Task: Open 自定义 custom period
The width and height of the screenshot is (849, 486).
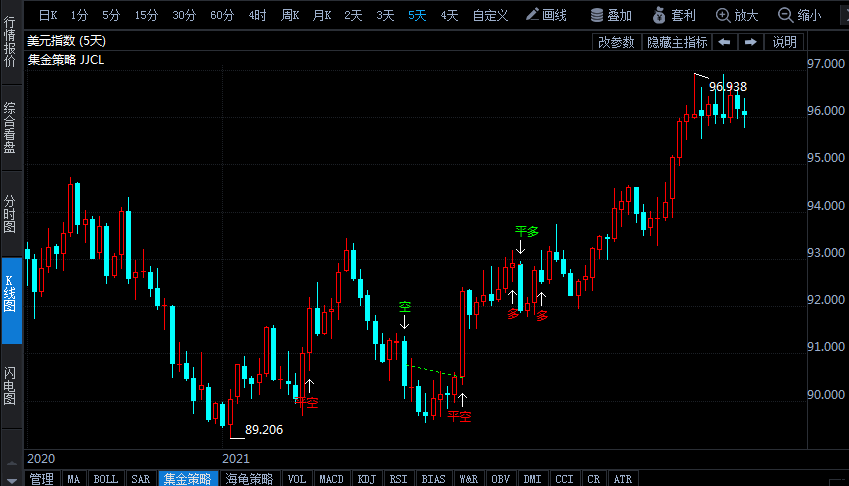Action: (x=491, y=15)
